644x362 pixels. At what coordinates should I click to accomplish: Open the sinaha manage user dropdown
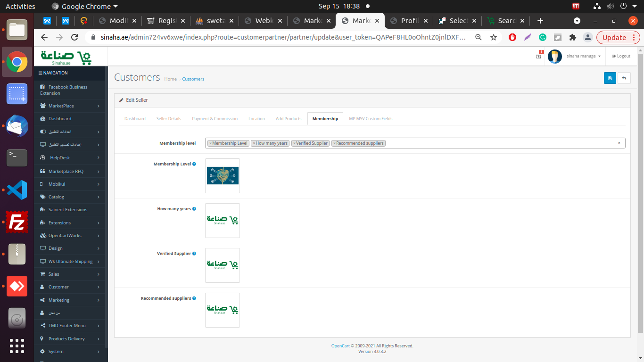[584, 56]
